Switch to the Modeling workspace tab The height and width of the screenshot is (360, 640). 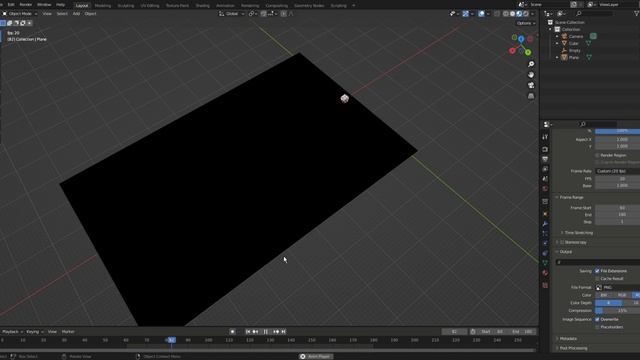(102, 6)
